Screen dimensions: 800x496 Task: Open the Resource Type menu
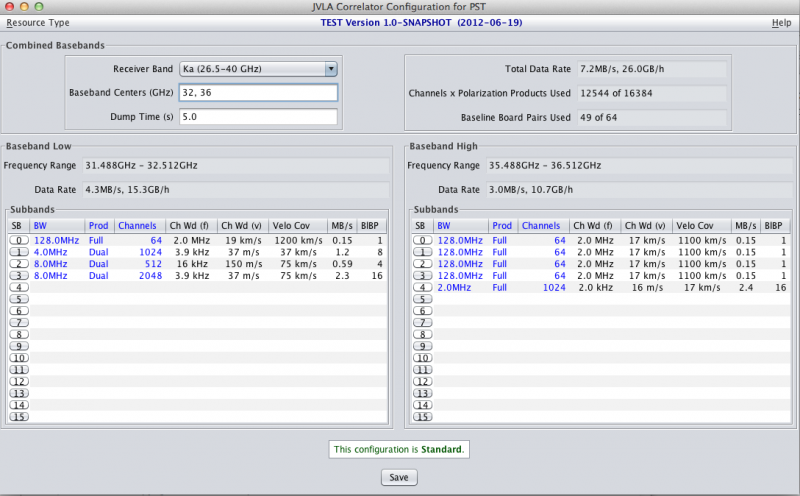click(38, 22)
